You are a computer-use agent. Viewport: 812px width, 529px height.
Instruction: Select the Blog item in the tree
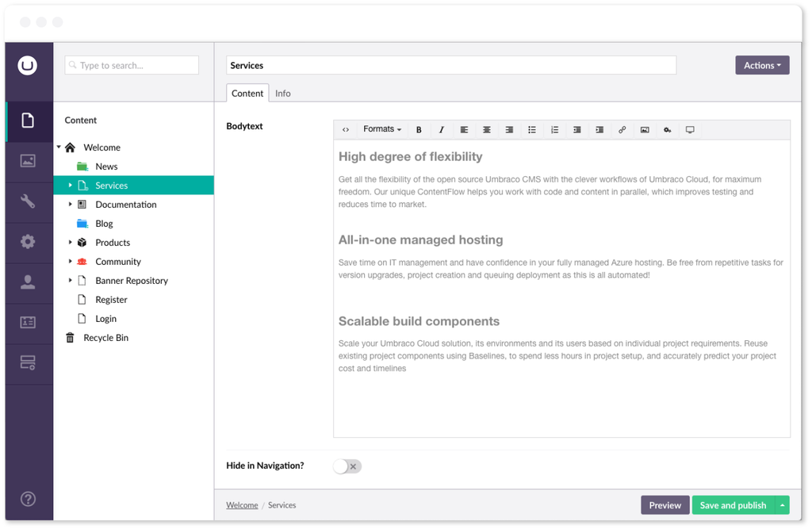point(104,224)
